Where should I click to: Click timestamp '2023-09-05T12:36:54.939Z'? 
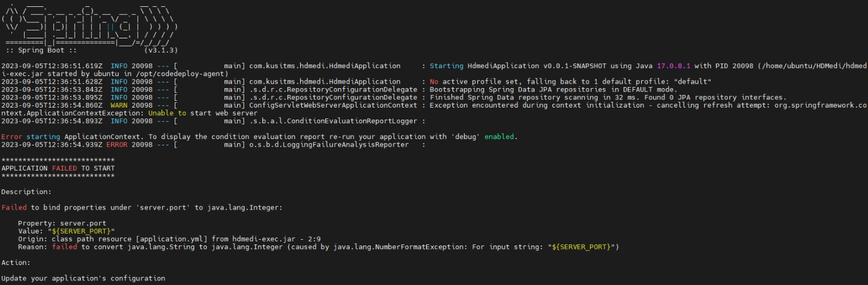pos(52,145)
